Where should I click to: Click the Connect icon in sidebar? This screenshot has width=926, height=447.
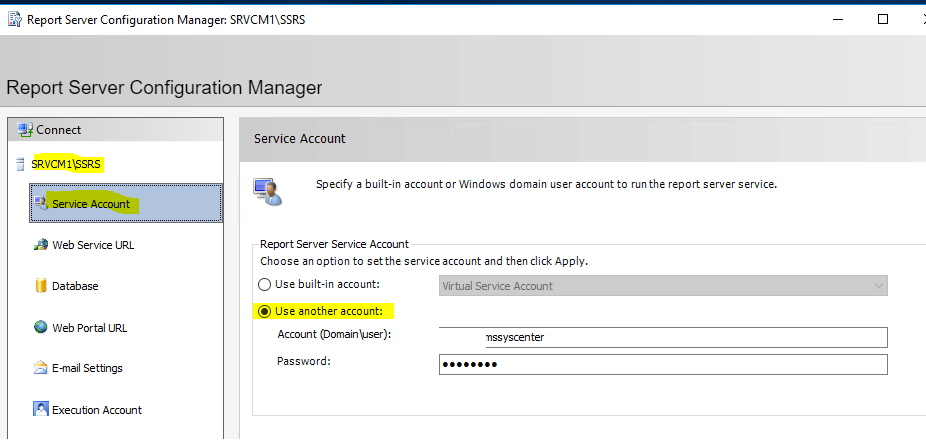pyautogui.click(x=25, y=129)
